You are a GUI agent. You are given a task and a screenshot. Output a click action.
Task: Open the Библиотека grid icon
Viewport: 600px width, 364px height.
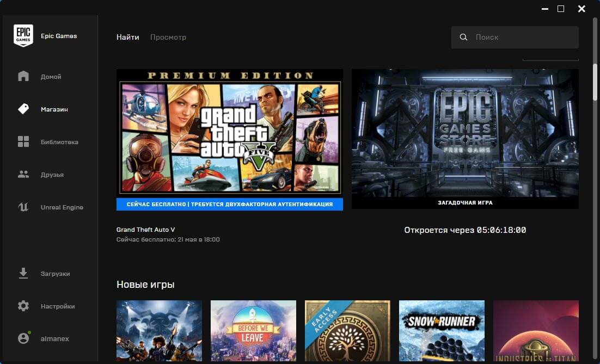pyautogui.click(x=23, y=141)
